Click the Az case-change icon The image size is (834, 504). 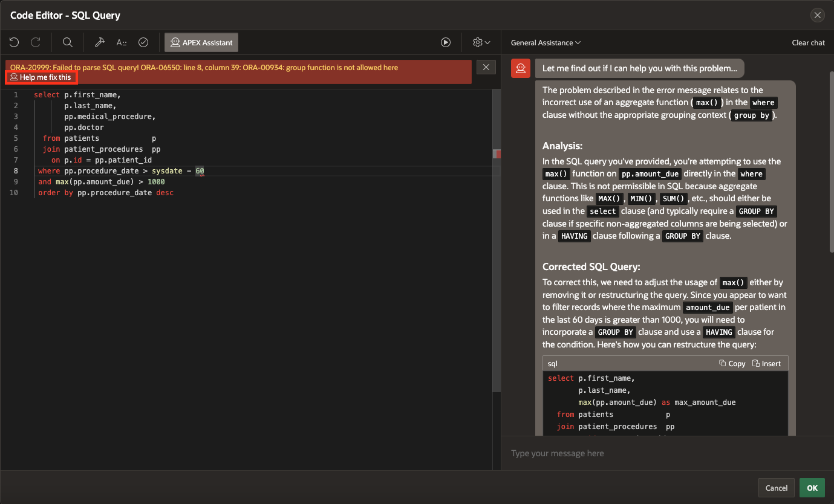click(121, 42)
